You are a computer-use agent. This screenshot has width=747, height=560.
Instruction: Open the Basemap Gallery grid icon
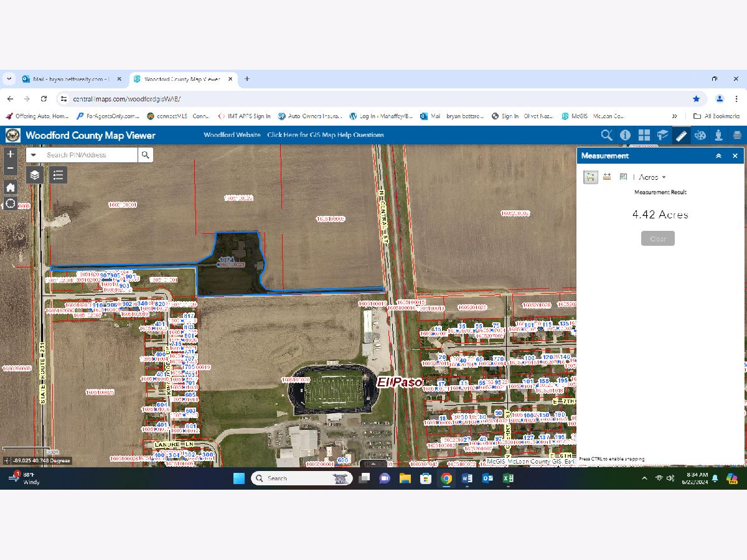(x=644, y=135)
